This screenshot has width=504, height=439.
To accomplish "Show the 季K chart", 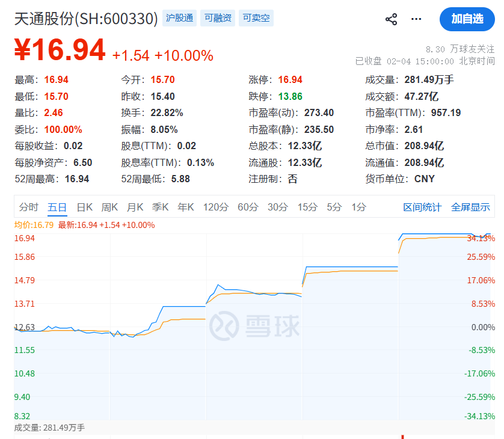I will click(x=160, y=207).
